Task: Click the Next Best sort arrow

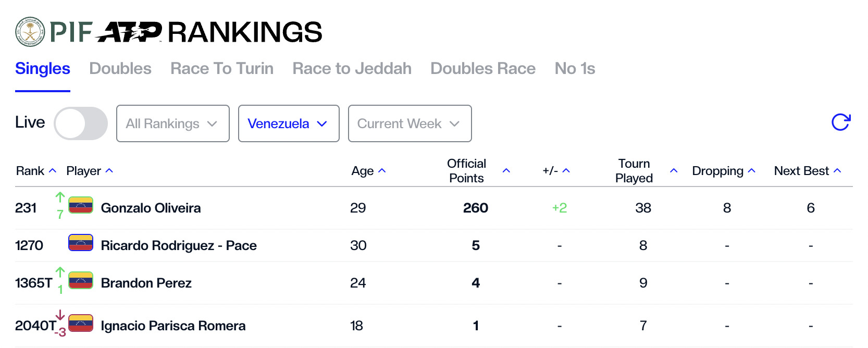Action: point(837,171)
